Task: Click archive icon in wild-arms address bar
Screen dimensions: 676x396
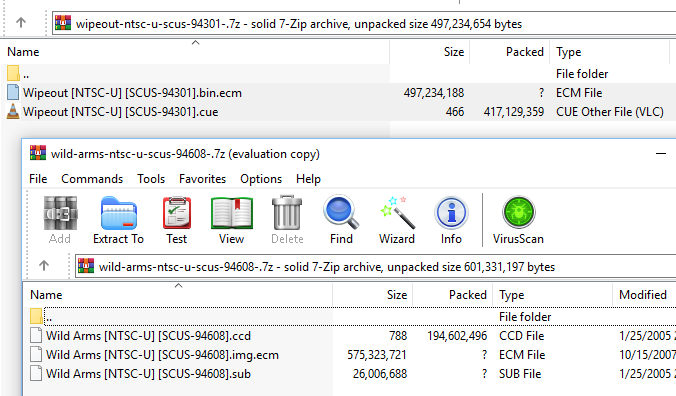Action: (86, 266)
